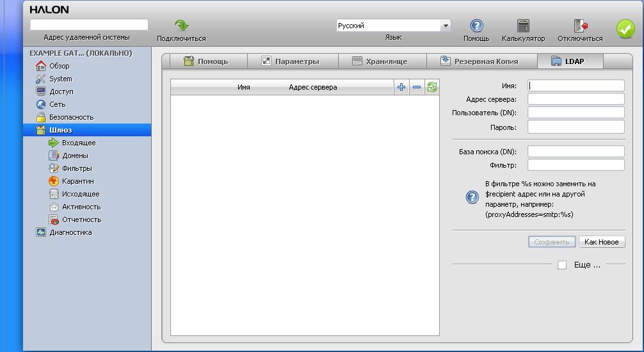Open the language dropdown arrow

pyautogui.click(x=446, y=26)
